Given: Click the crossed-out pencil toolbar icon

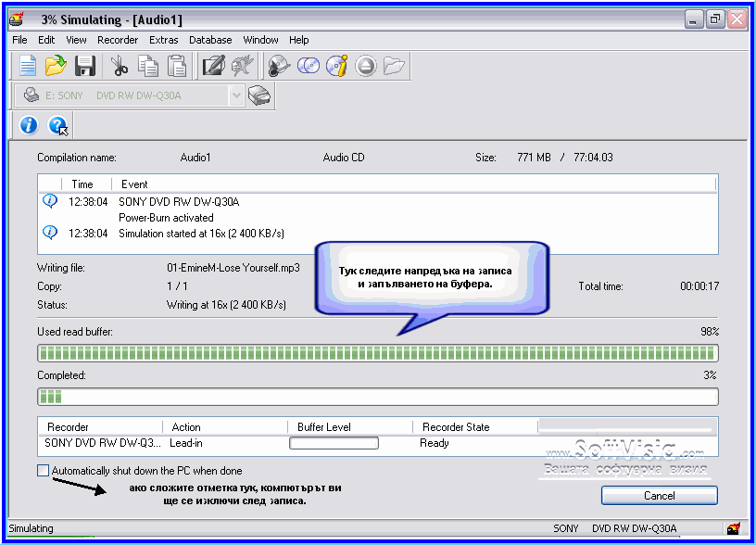Looking at the screenshot, I should pos(242,66).
